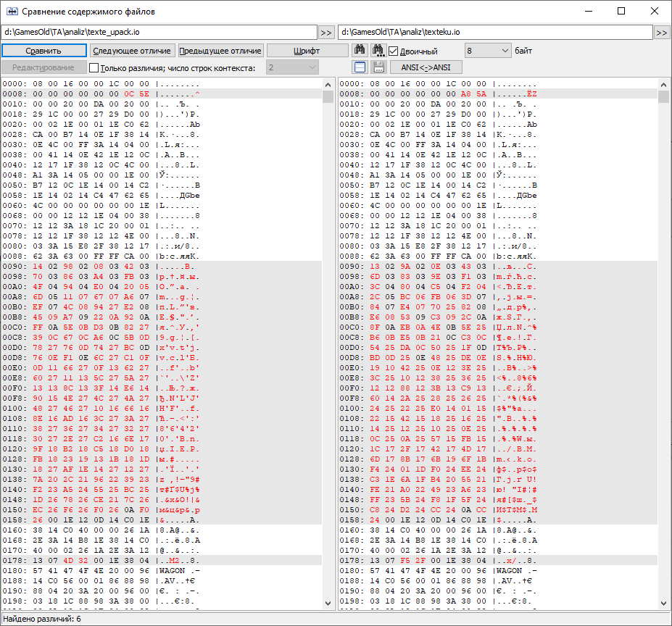Click left pane row 0160 starting 38 14 C0
Screen dimensions: 672x626
162,530
